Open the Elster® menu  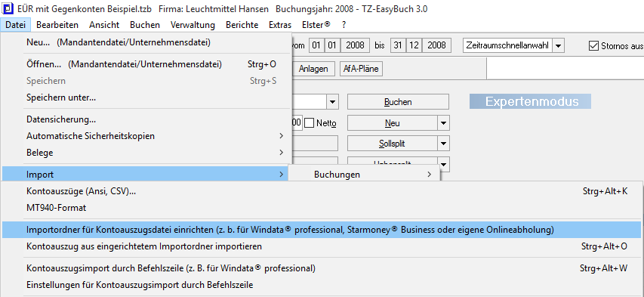click(x=316, y=25)
